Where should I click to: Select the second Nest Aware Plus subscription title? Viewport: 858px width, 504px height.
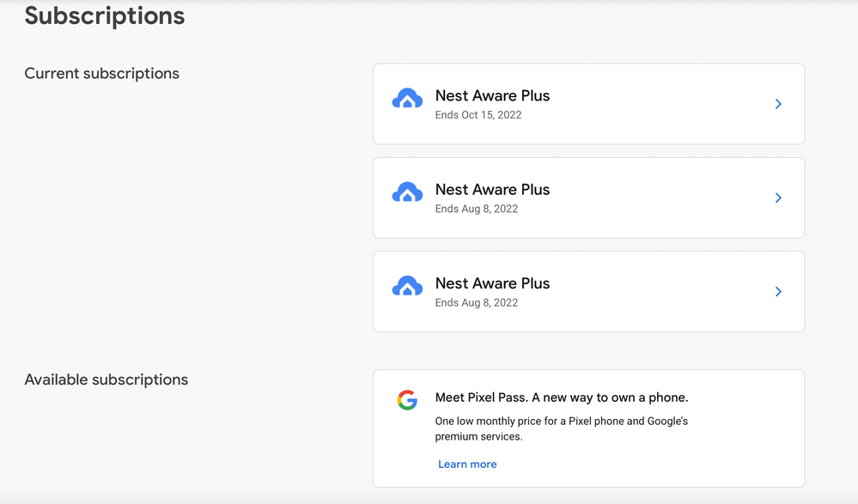(x=492, y=190)
